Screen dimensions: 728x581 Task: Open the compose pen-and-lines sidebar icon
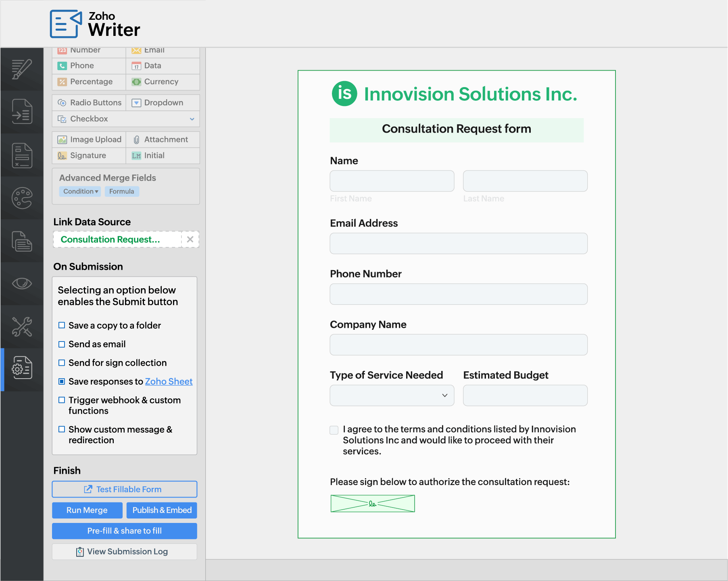point(22,69)
